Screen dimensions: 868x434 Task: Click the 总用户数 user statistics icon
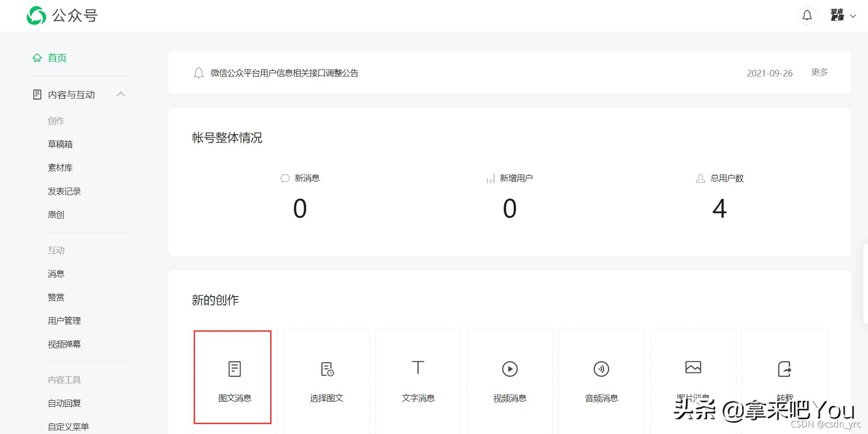click(700, 178)
